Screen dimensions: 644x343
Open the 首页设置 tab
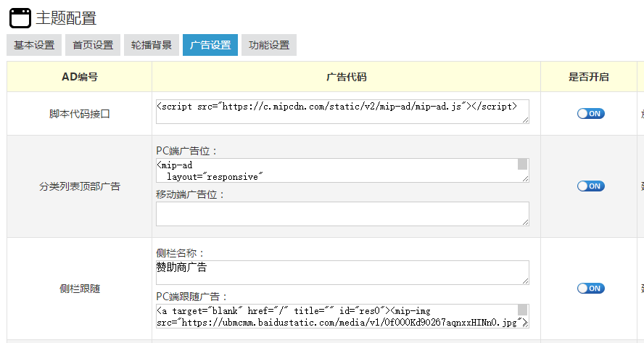(x=93, y=45)
